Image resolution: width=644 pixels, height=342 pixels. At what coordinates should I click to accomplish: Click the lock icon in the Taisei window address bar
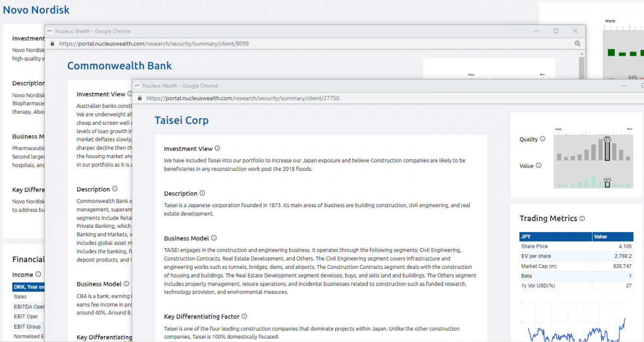139,98
